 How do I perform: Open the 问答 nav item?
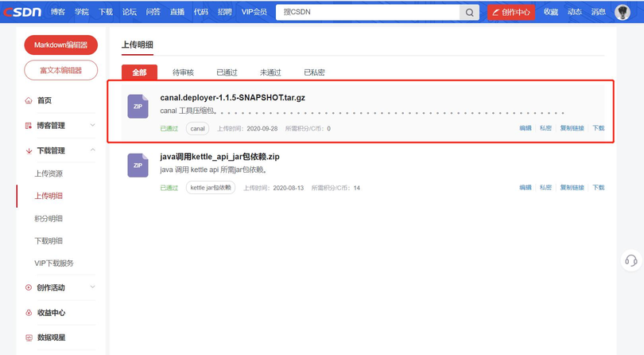[x=153, y=12]
